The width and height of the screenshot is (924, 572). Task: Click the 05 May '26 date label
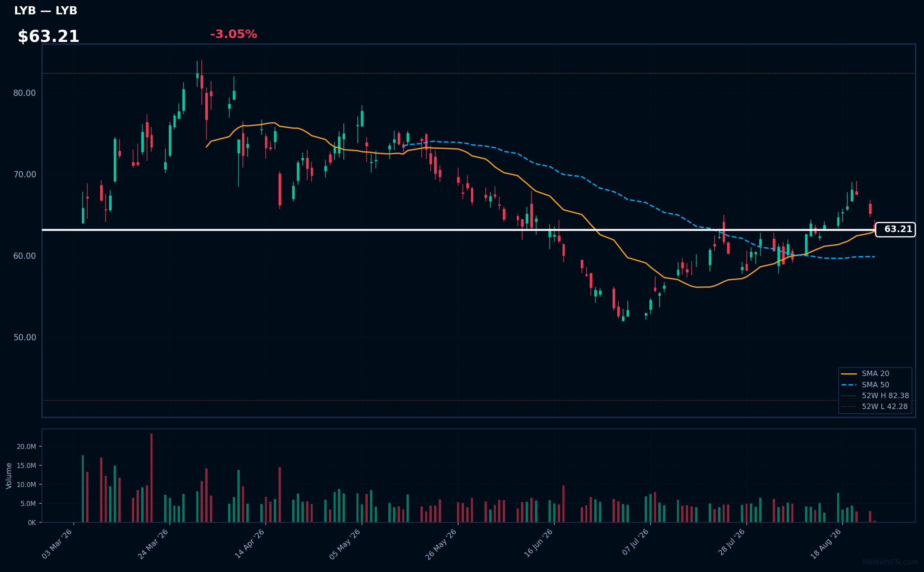(345, 544)
